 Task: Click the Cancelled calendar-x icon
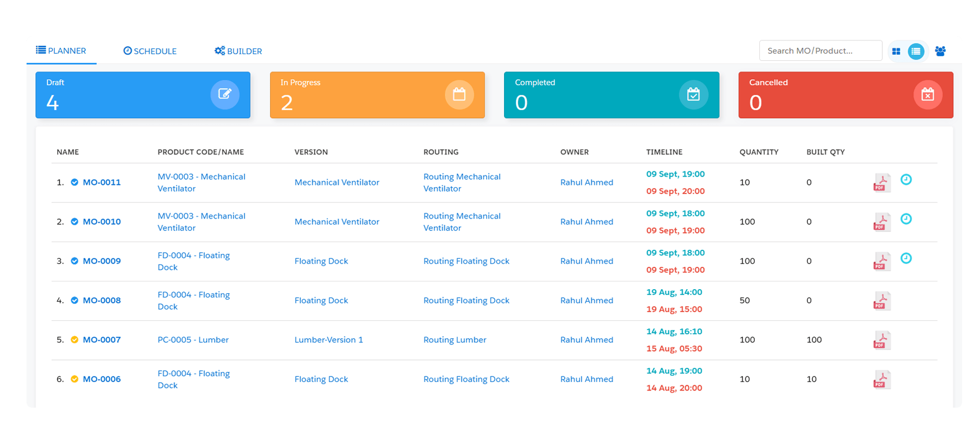927,95
